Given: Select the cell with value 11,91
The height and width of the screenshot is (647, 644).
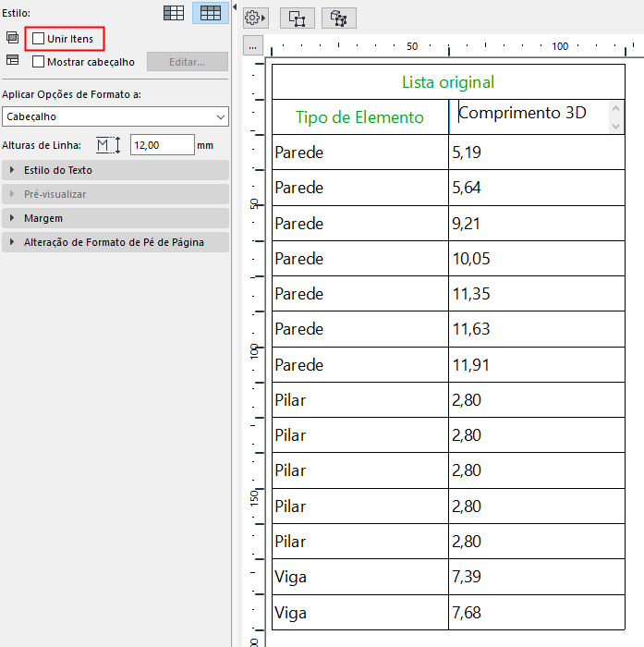Looking at the screenshot, I should pos(537,365).
